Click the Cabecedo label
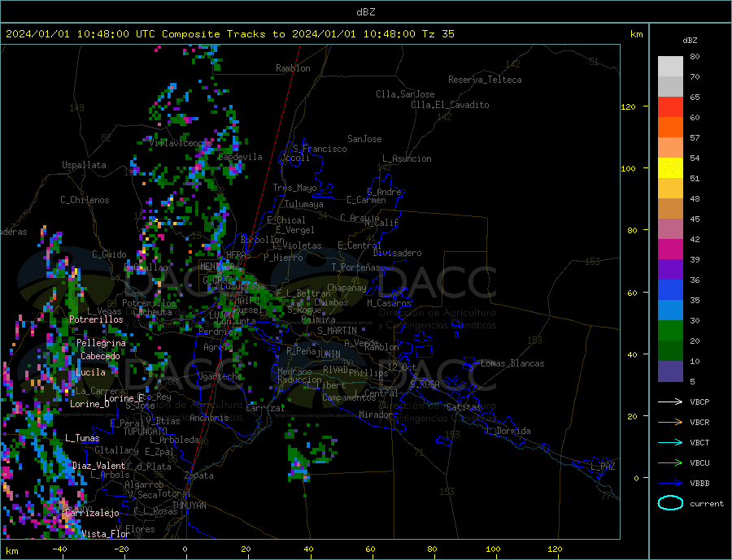The width and height of the screenshot is (732, 560). (x=100, y=356)
